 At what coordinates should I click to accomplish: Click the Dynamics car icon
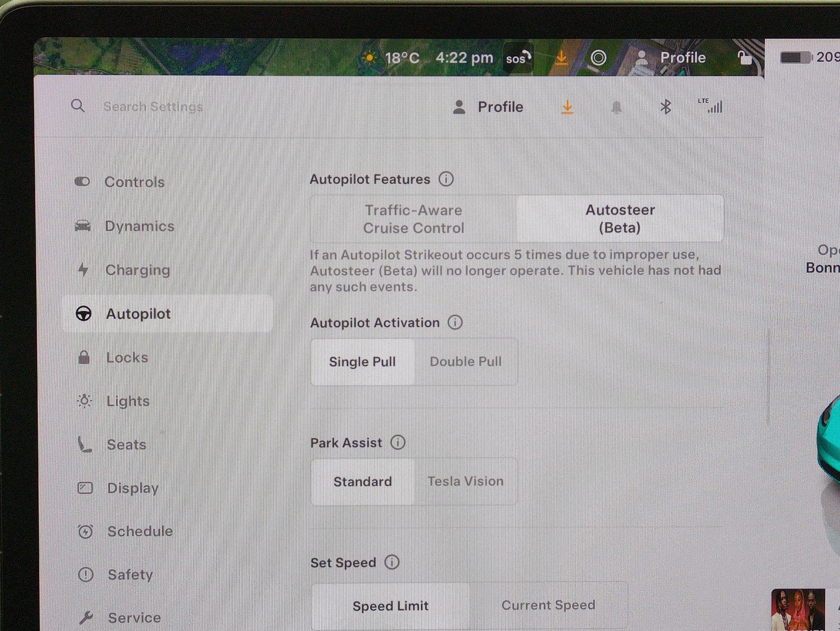point(82,225)
